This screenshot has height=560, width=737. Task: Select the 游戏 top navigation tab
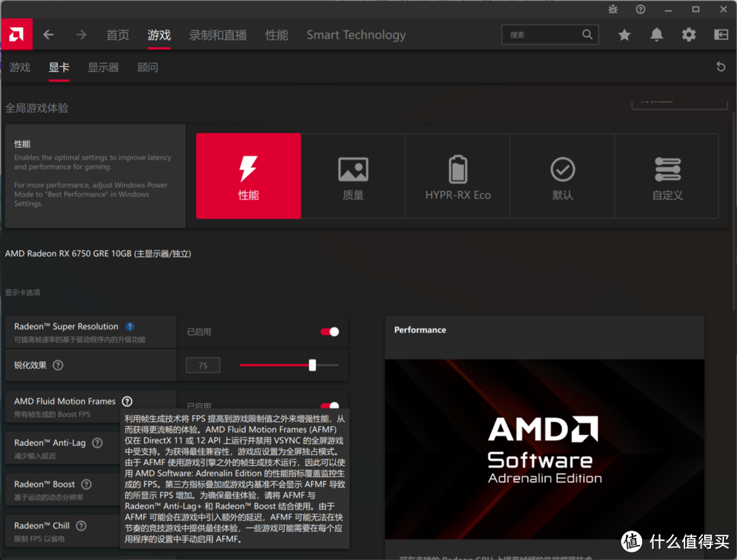(159, 35)
